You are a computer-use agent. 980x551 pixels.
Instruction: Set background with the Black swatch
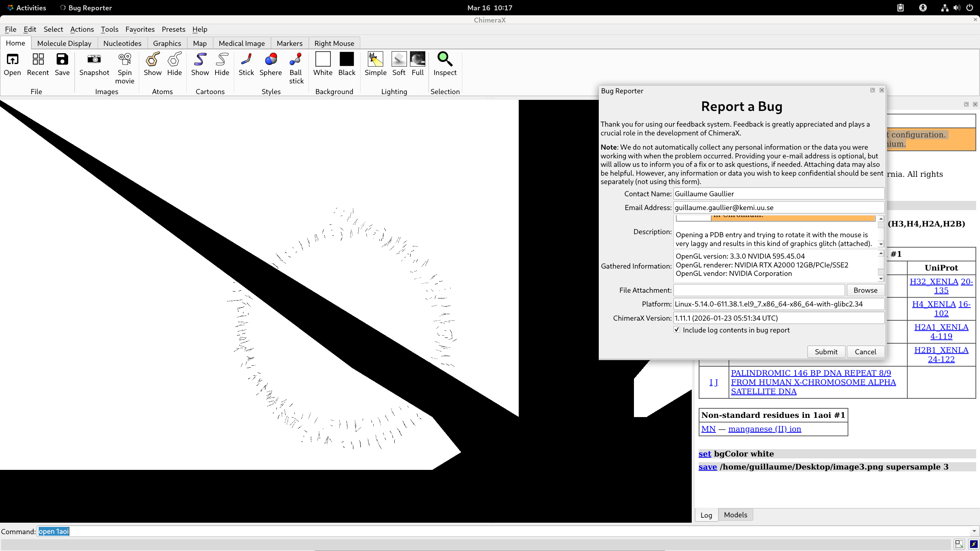pos(346,59)
